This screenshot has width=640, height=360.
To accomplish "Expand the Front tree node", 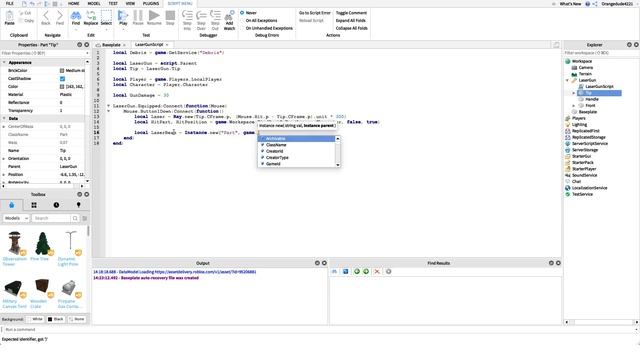I will tap(574, 106).
